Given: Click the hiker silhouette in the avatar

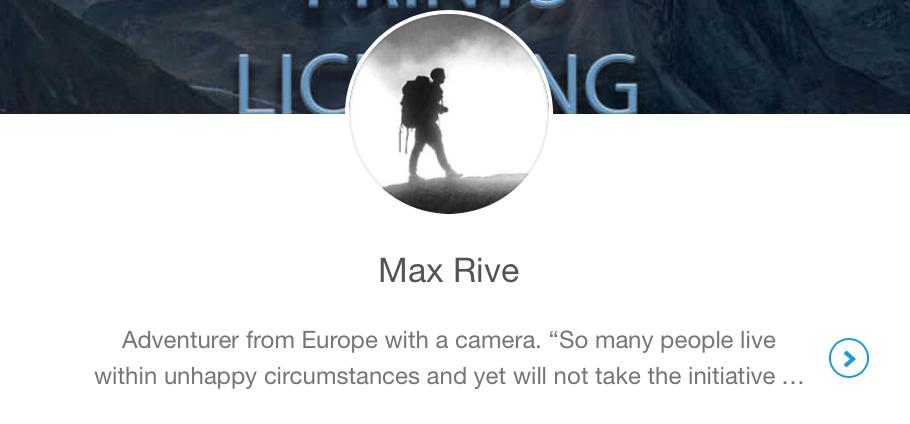Looking at the screenshot, I should tap(427, 123).
